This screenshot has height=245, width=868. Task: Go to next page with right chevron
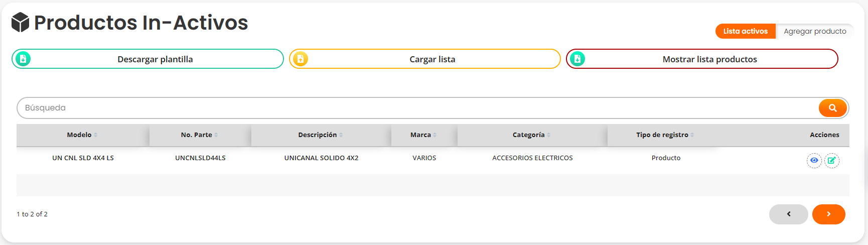[828, 214]
